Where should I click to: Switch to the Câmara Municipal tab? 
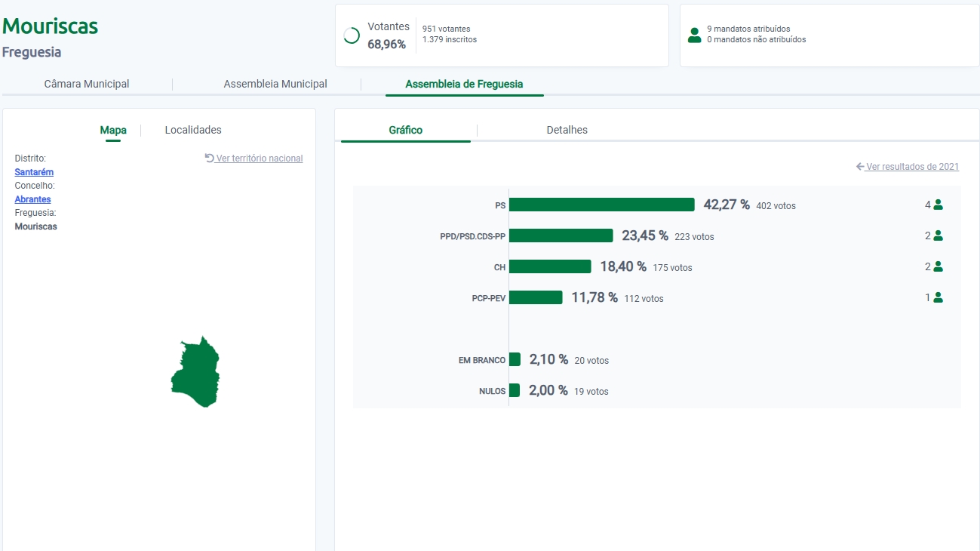point(87,84)
